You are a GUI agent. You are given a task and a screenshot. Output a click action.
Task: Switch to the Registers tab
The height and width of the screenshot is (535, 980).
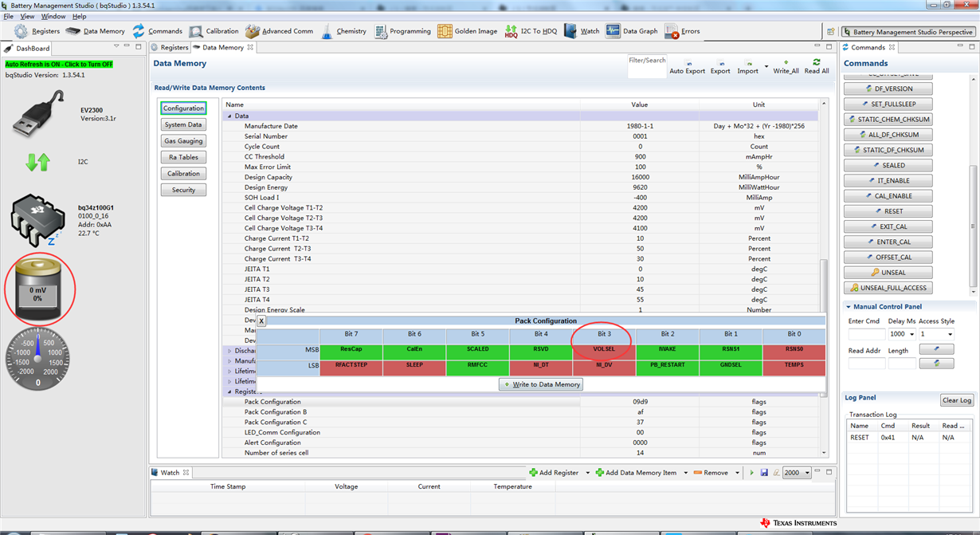(x=171, y=48)
